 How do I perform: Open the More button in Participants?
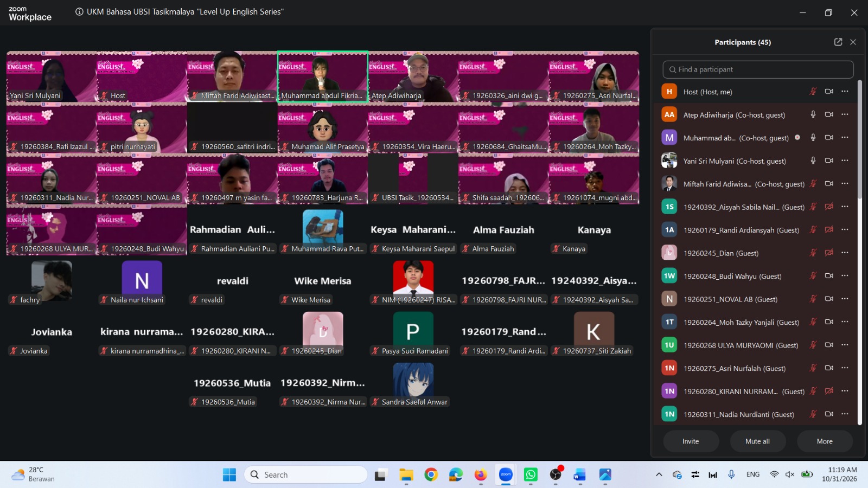tap(825, 441)
